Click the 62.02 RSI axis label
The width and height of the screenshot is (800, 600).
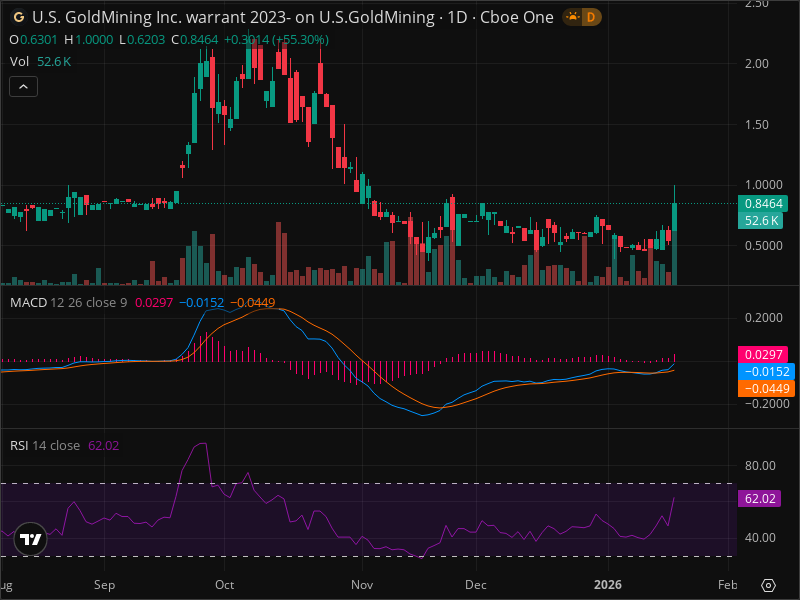759,498
